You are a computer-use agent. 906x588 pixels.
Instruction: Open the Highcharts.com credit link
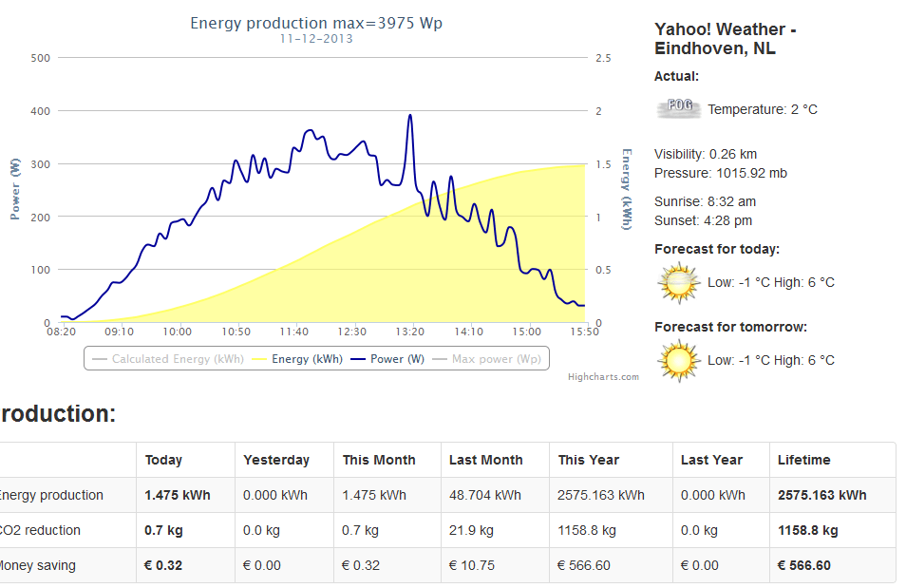[603, 377]
